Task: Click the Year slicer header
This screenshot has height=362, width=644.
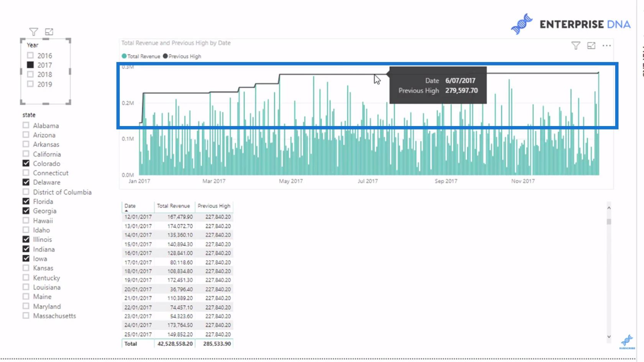Action: click(33, 45)
